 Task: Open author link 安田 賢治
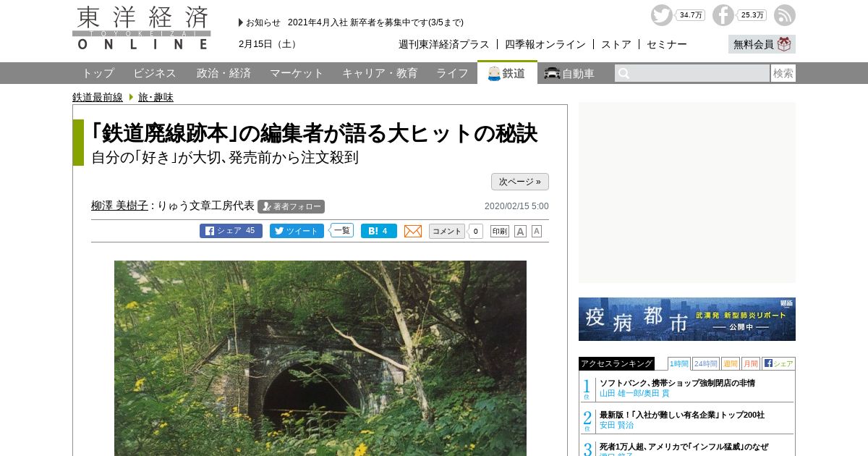point(616,425)
